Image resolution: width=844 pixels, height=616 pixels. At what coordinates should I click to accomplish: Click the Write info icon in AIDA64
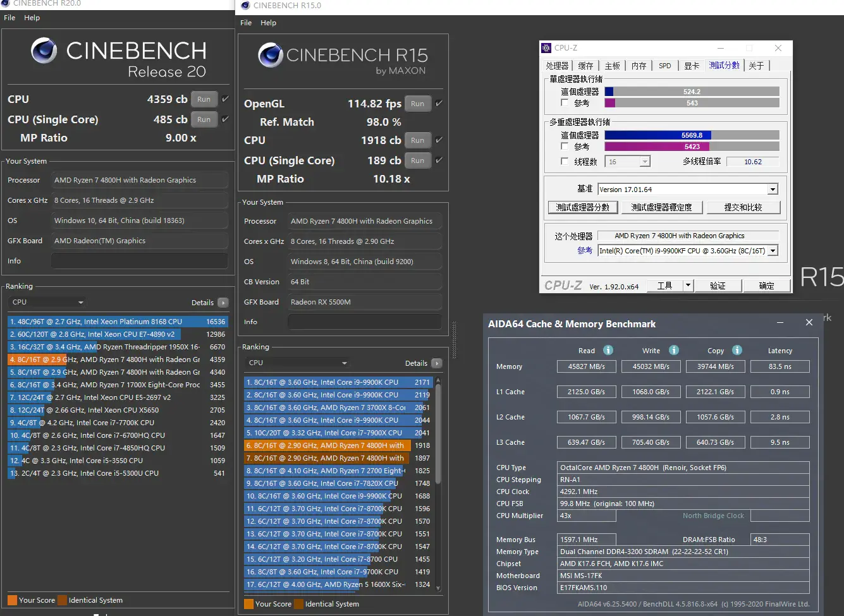coord(674,350)
